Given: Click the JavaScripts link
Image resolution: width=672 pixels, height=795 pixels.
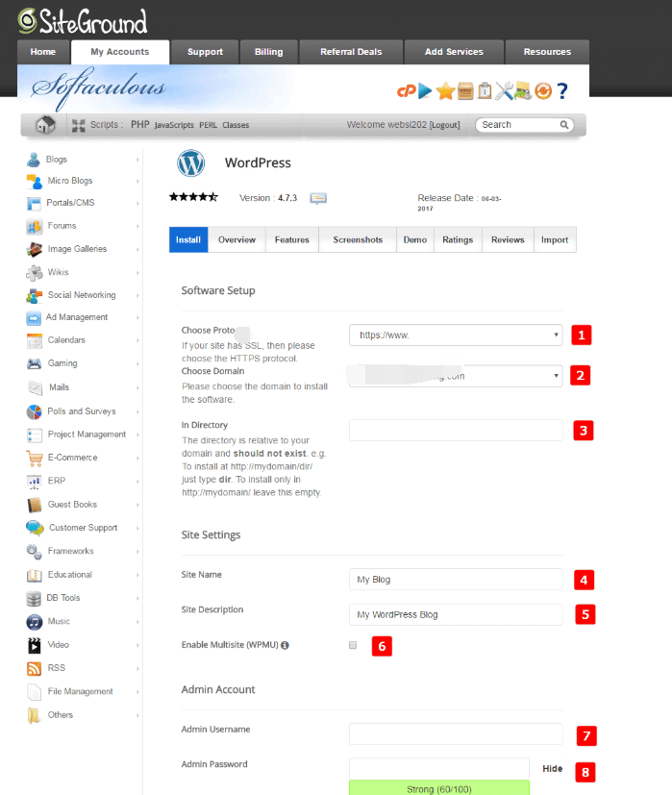Looking at the screenshot, I should click(x=174, y=125).
